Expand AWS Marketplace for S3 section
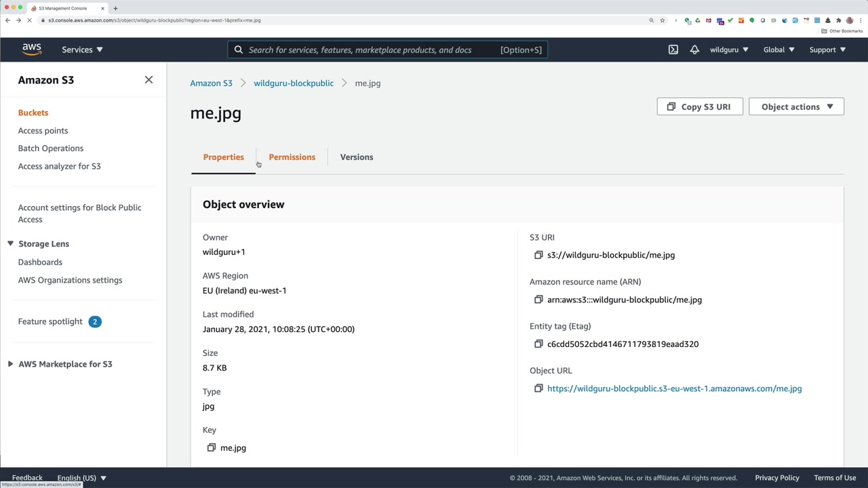868x488 pixels. click(10, 364)
